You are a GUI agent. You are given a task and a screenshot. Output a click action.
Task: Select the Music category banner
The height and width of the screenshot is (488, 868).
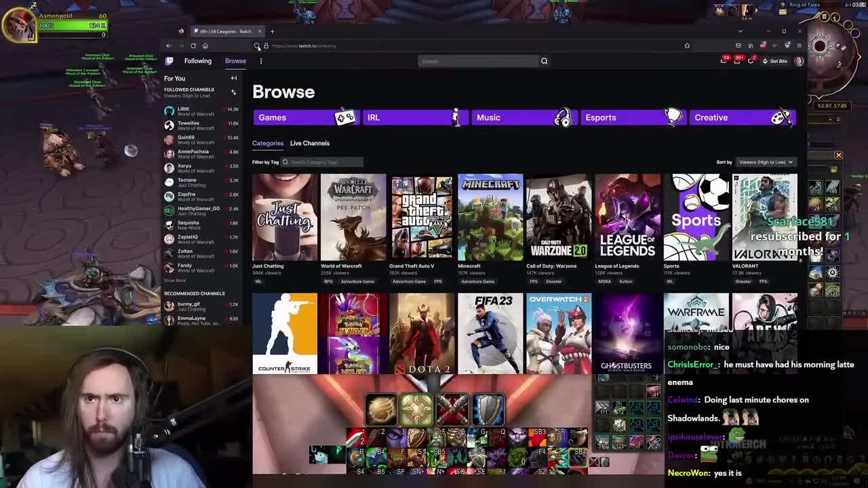coord(524,117)
